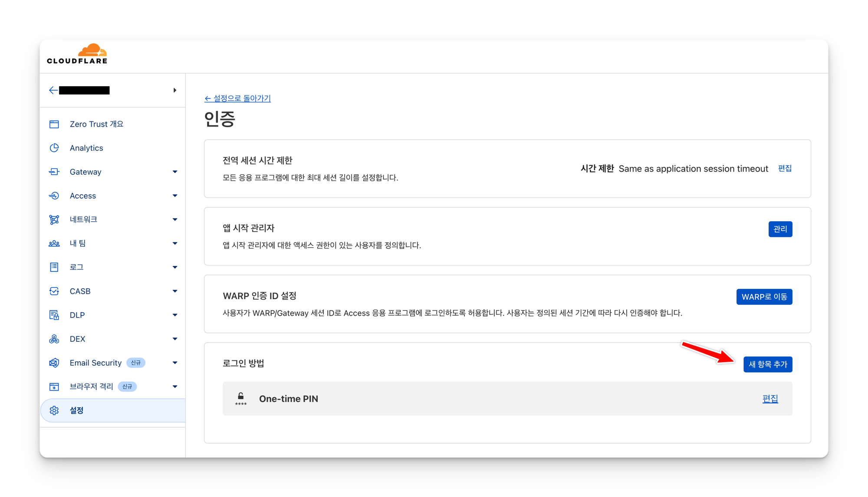
Task: Click the Cloudflare logo
Action: pos(77,54)
